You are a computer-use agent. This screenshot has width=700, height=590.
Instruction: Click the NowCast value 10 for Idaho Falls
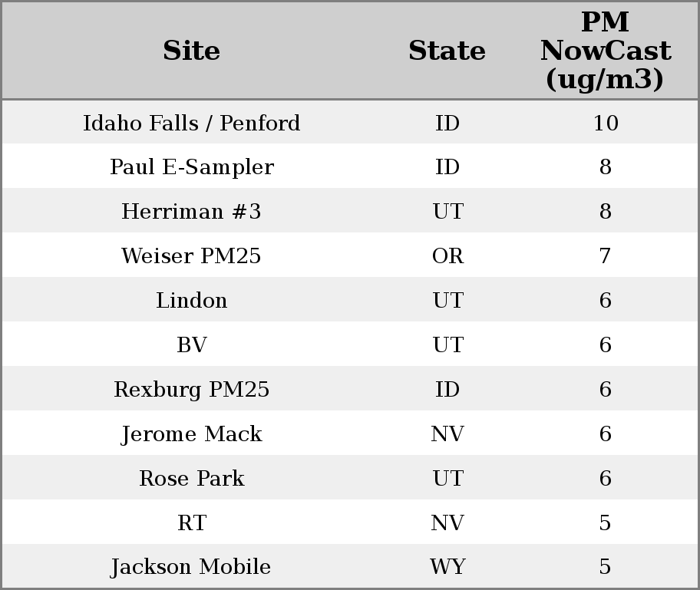[x=605, y=124]
